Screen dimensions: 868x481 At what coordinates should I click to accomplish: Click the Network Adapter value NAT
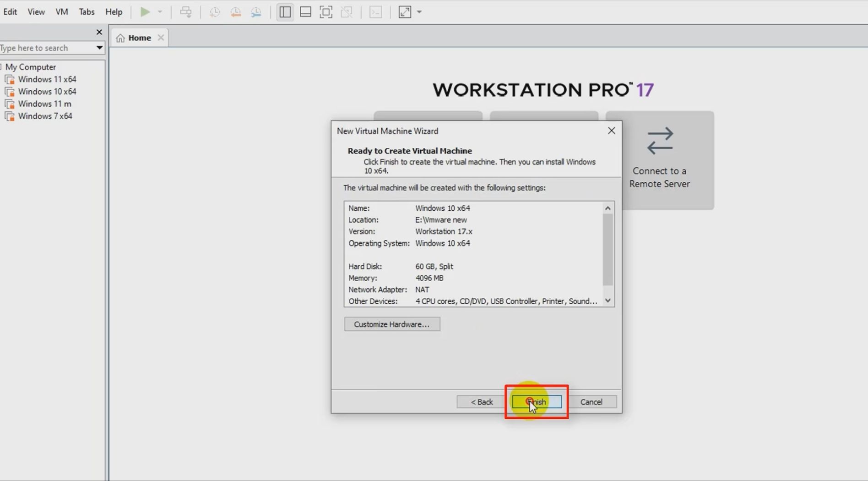point(422,290)
